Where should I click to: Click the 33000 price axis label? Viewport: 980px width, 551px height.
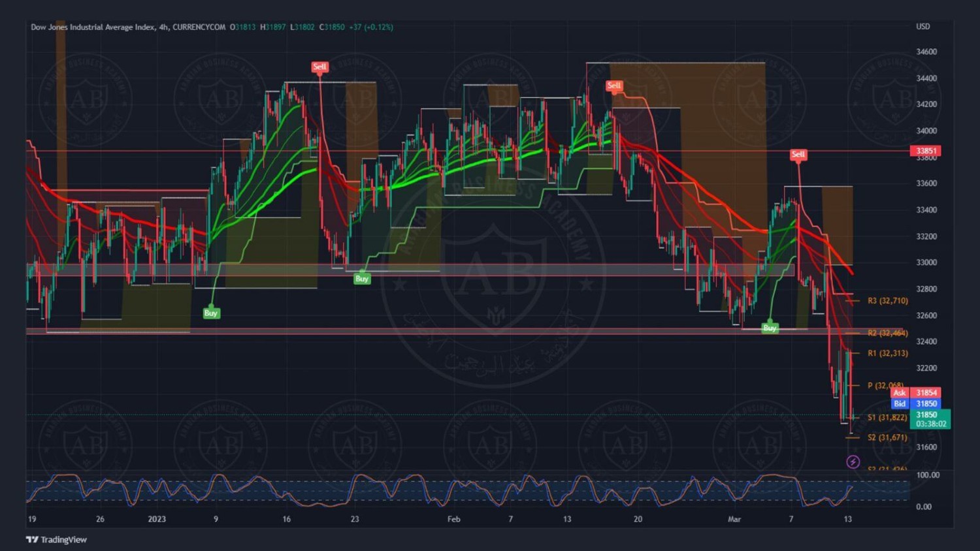point(926,262)
